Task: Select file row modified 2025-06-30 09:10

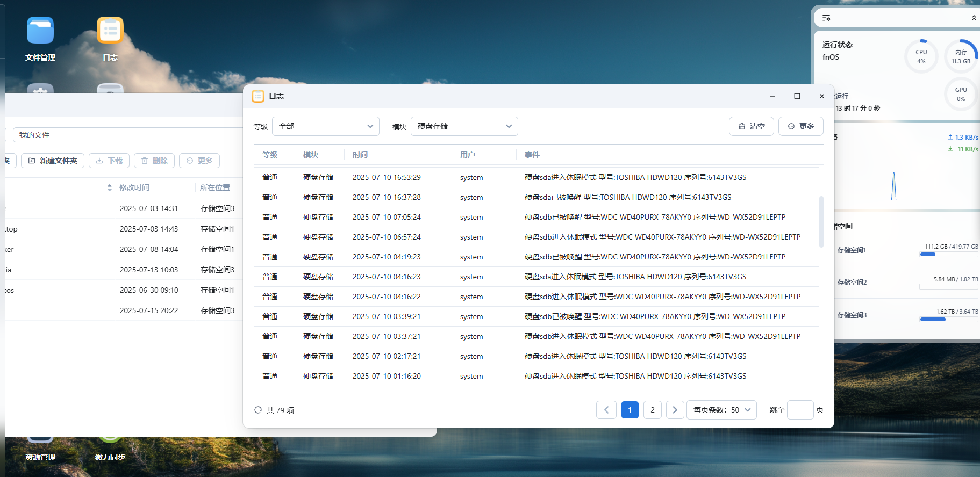Action: pyautogui.click(x=124, y=290)
